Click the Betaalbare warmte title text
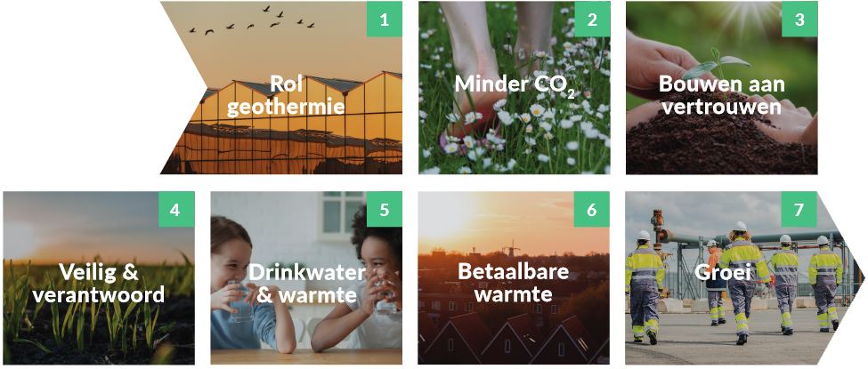The height and width of the screenshot is (369, 868). coord(514,284)
